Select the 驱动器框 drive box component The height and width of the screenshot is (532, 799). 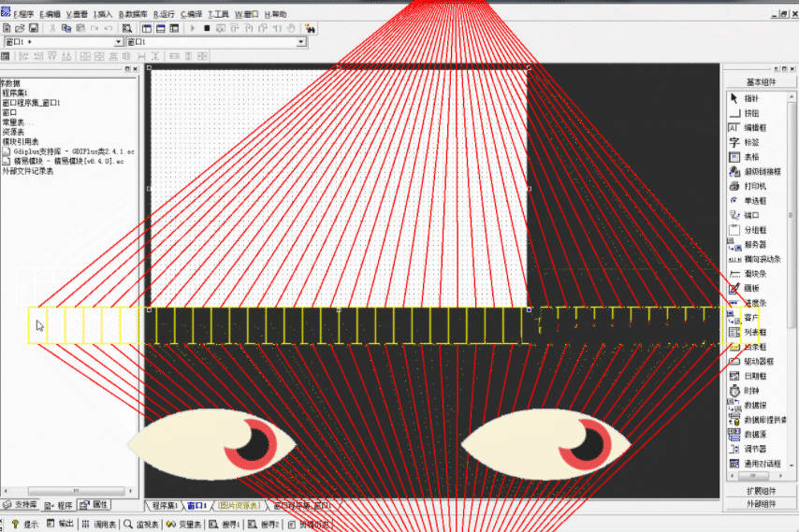click(757, 362)
